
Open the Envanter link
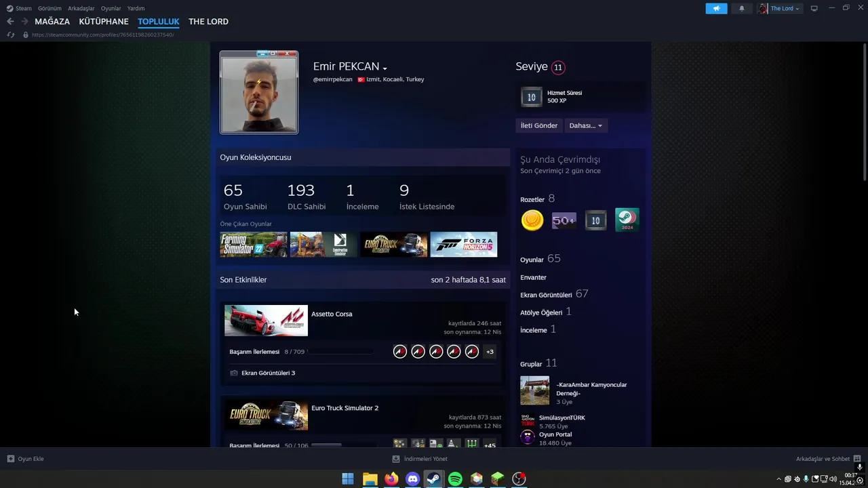click(533, 277)
